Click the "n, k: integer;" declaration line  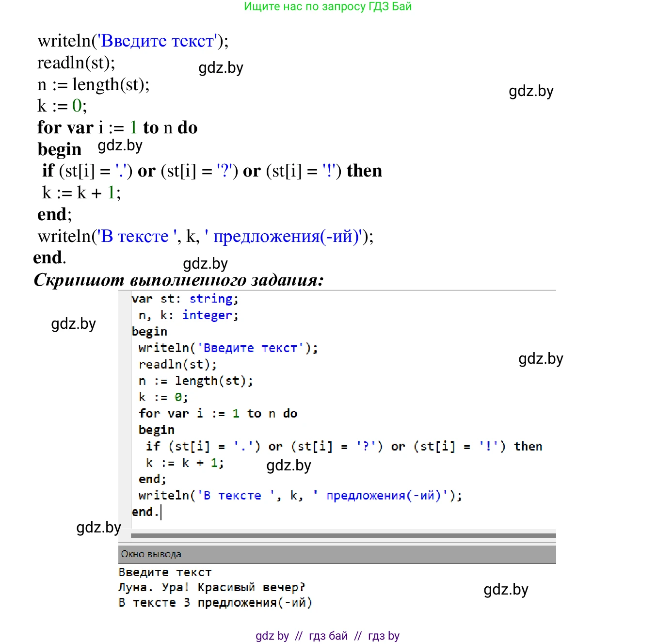pyautogui.click(x=188, y=315)
